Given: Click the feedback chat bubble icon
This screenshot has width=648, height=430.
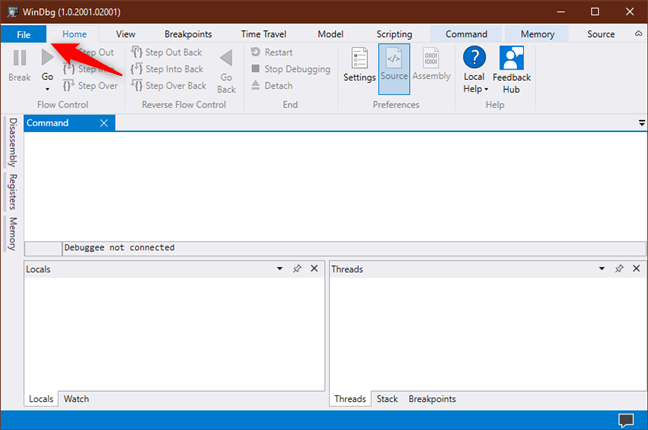Looking at the screenshot, I should [626, 420].
